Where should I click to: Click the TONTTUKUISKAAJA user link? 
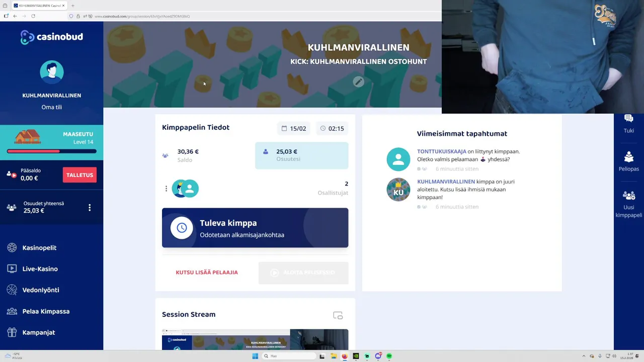tap(442, 151)
